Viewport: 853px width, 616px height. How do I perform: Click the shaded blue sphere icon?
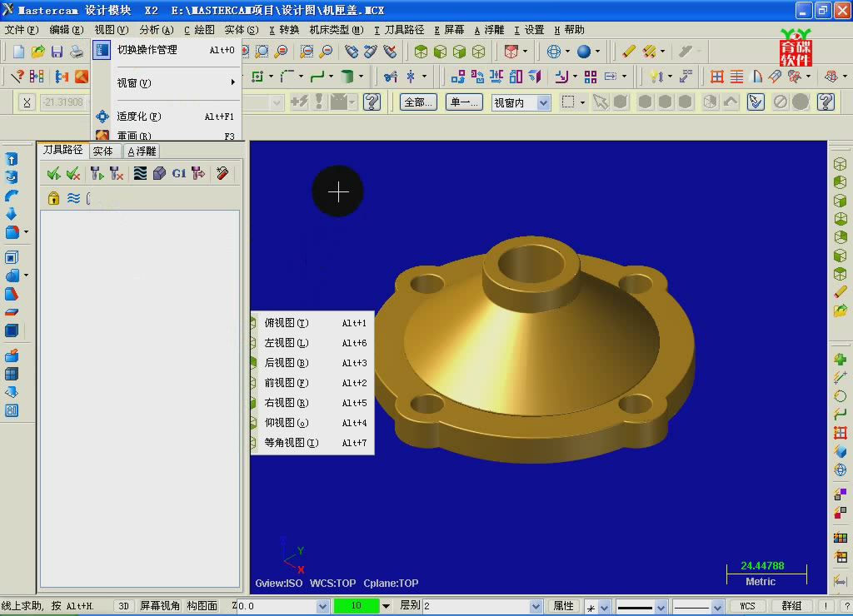pos(584,52)
